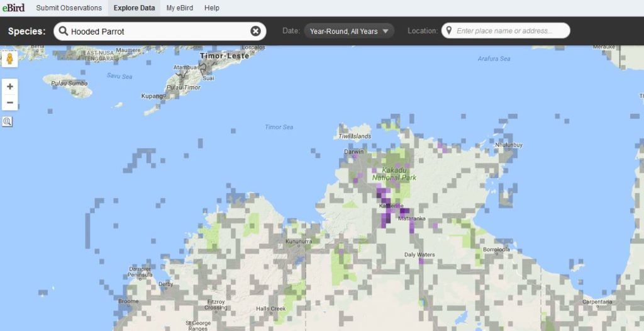Click the Carpentaria label
Screen dimensions: 644x331
[597, 302]
